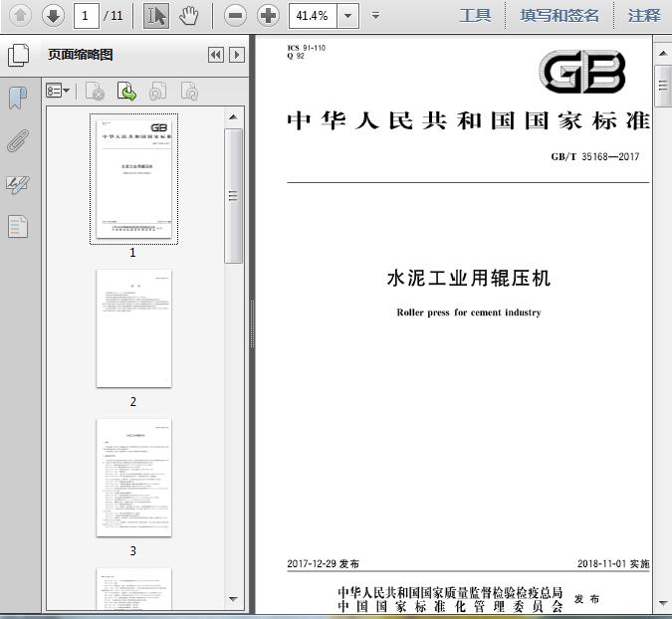Image resolution: width=672 pixels, height=619 pixels.
Task: Open the Signatures panel in the sidebar
Action: [18, 183]
